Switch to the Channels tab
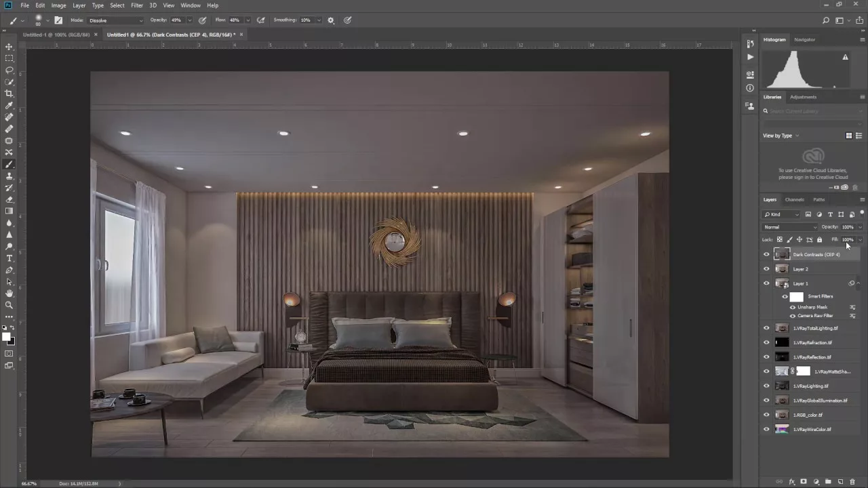This screenshot has height=488, width=868. 794,200
